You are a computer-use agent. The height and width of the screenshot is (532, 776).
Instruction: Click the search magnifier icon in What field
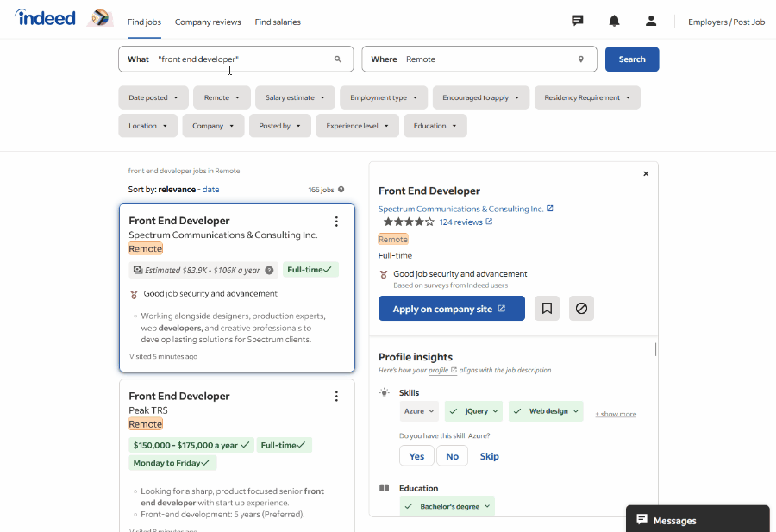[337, 59]
